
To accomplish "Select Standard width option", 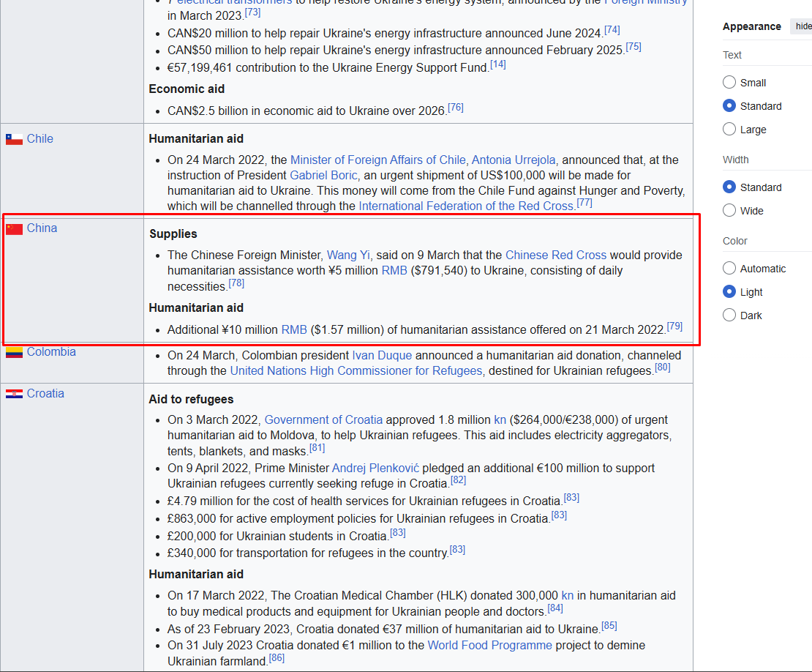I will (x=729, y=187).
